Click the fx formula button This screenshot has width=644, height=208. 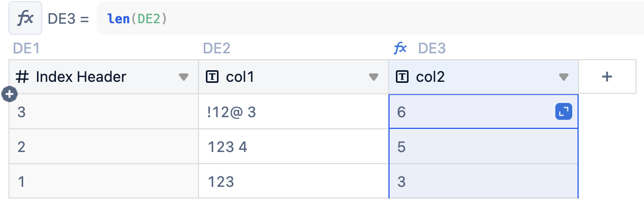(x=25, y=18)
